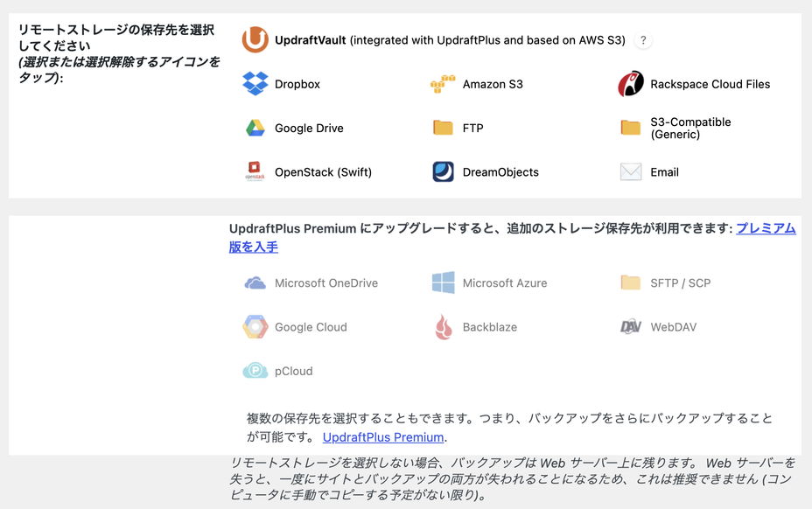Click the UpdraftVault help question mark
The width and height of the screenshot is (812, 509).
[643, 40]
